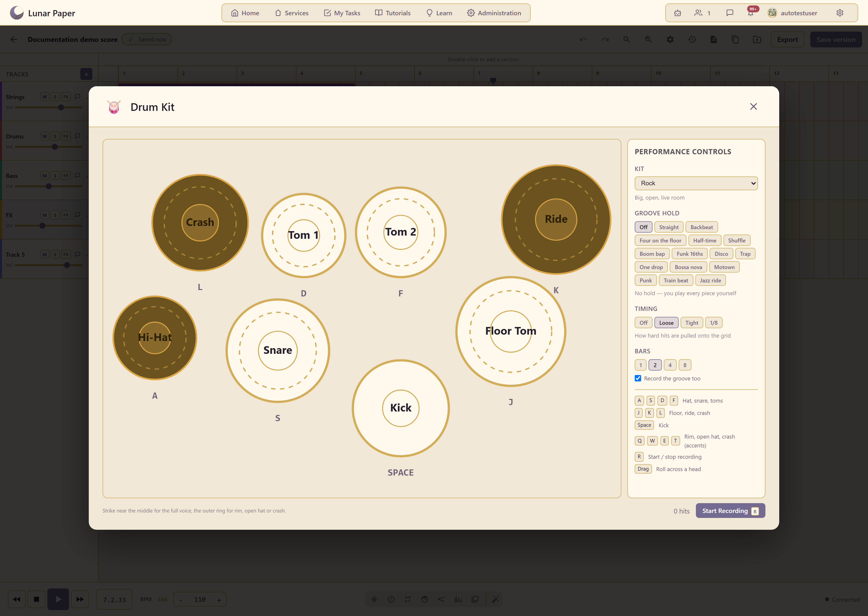
Task: Open the Home menu
Action: tap(245, 13)
